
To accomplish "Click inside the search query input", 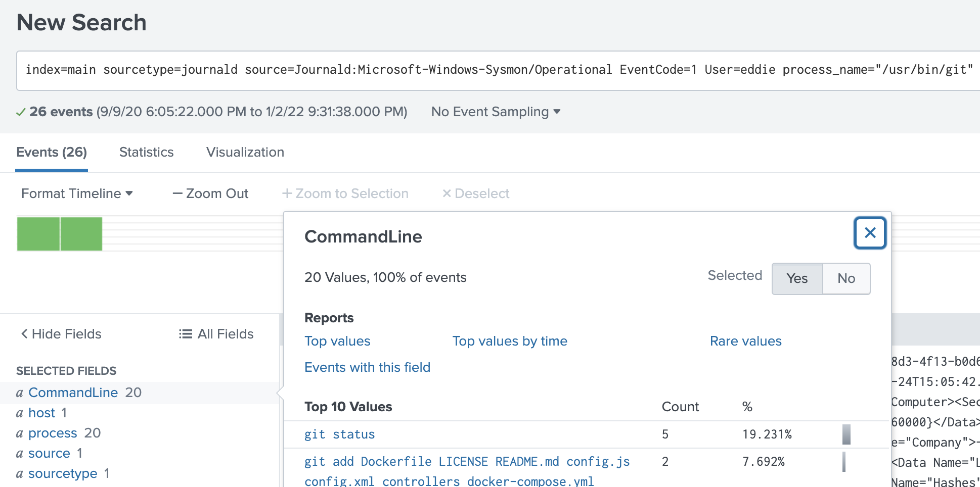I will 455,70.
